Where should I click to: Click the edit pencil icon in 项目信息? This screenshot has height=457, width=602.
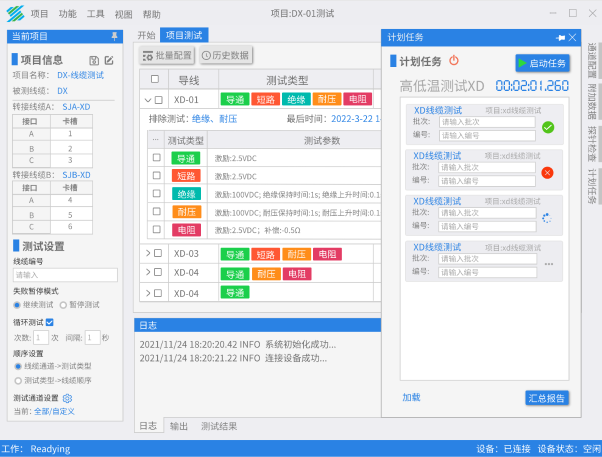(x=109, y=60)
